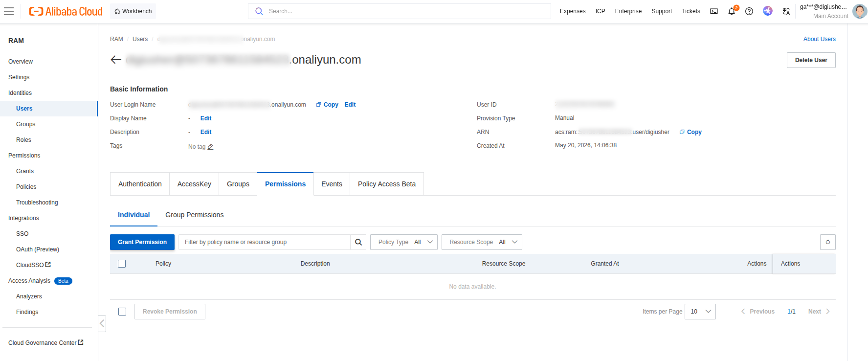Click the Revoke Permission button
The image size is (868, 361).
tap(170, 312)
